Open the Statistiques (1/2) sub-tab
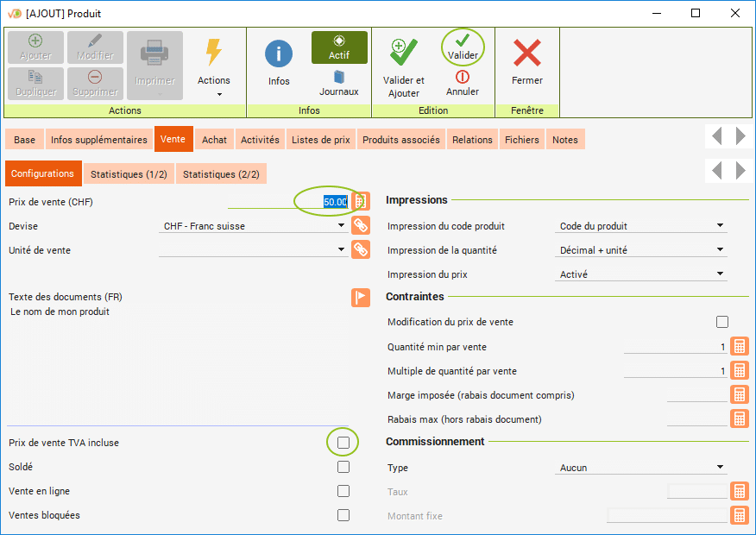Screen dimensions: 756x535 click(129, 173)
